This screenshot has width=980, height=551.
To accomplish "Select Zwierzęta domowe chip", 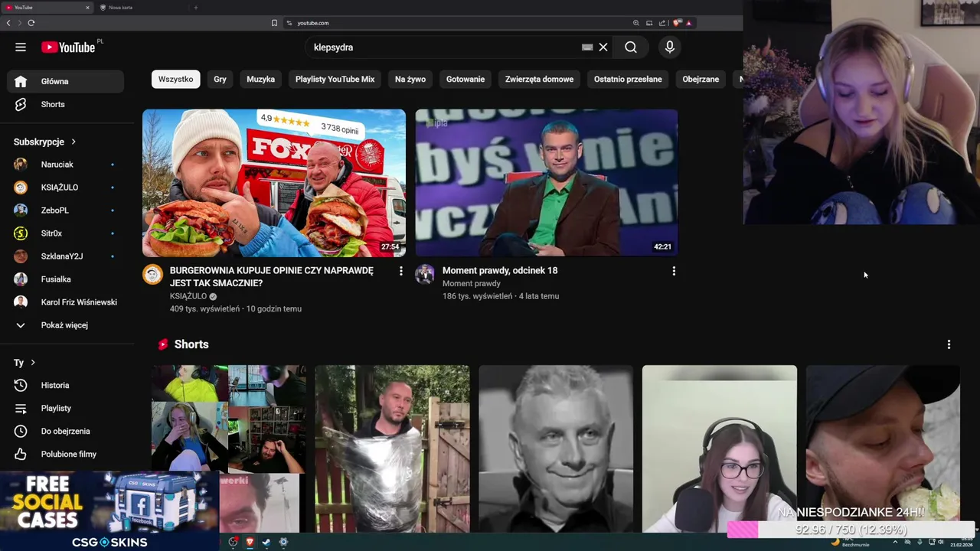I will click(x=539, y=79).
